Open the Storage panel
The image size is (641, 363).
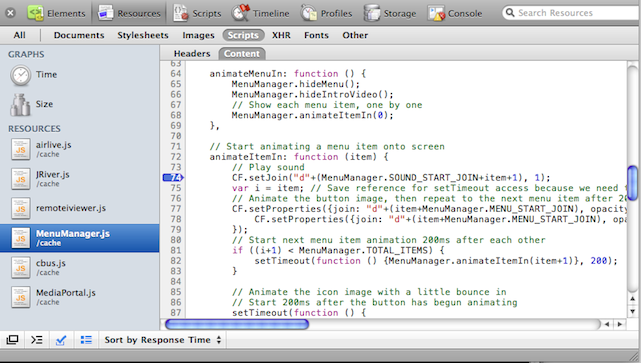pos(390,13)
